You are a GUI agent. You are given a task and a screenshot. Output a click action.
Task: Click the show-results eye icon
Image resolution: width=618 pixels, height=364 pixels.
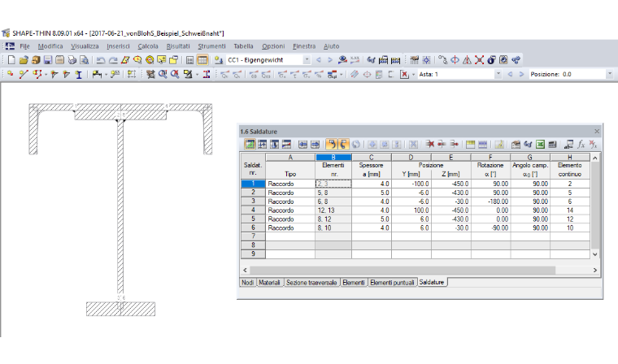click(342, 60)
